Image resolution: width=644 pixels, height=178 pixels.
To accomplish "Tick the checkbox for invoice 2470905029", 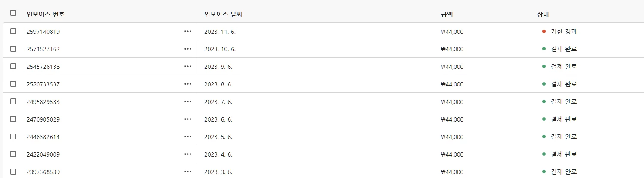I will coord(13,119).
